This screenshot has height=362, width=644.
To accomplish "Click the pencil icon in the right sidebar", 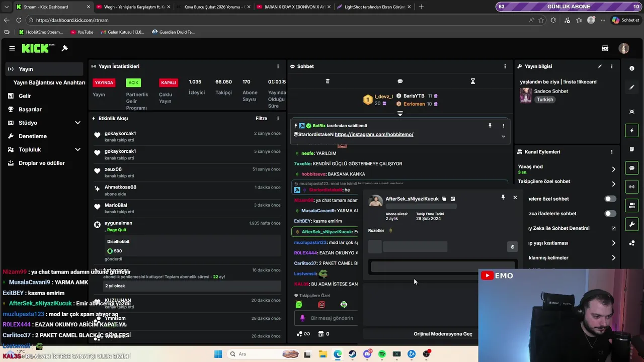I will coord(632,87).
